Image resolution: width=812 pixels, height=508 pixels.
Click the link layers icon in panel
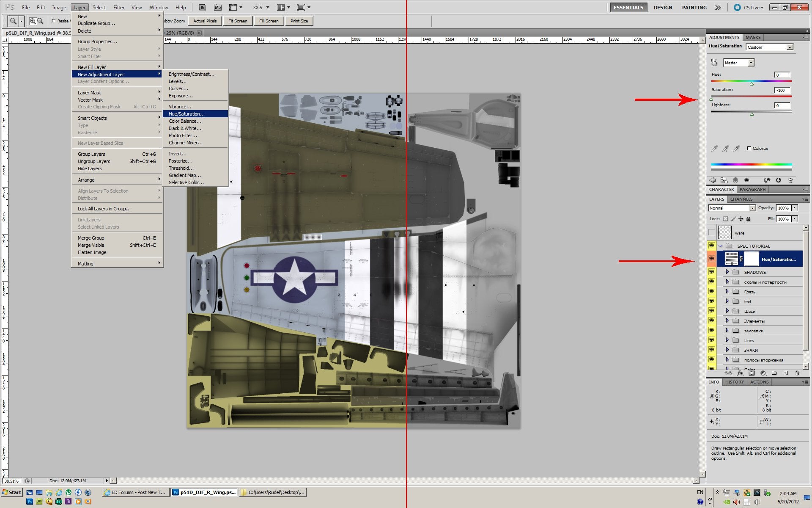pyautogui.click(x=724, y=373)
